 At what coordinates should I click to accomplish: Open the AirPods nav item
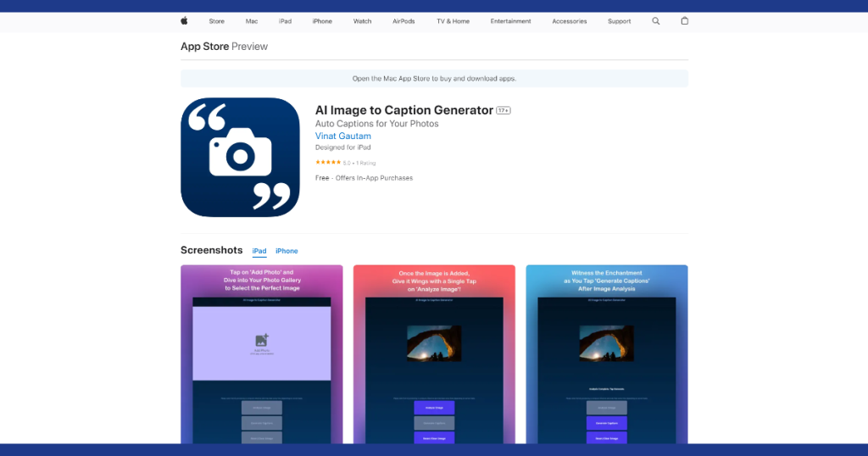tap(403, 21)
